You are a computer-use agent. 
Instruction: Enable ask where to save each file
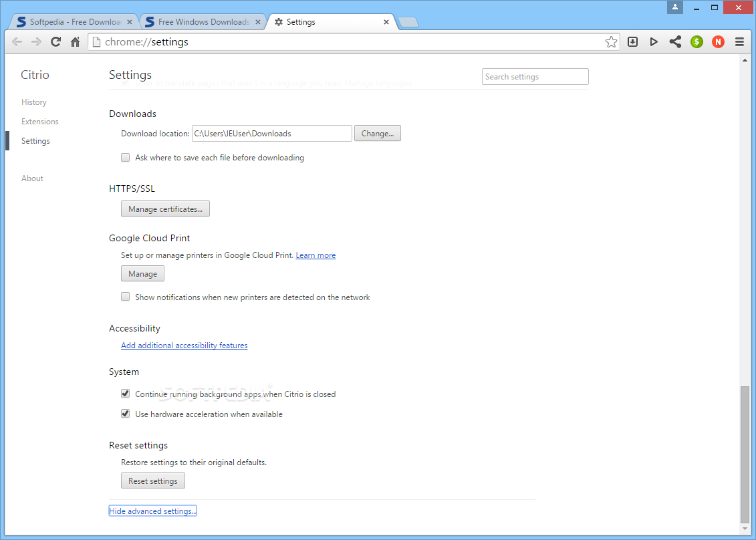[x=126, y=157]
